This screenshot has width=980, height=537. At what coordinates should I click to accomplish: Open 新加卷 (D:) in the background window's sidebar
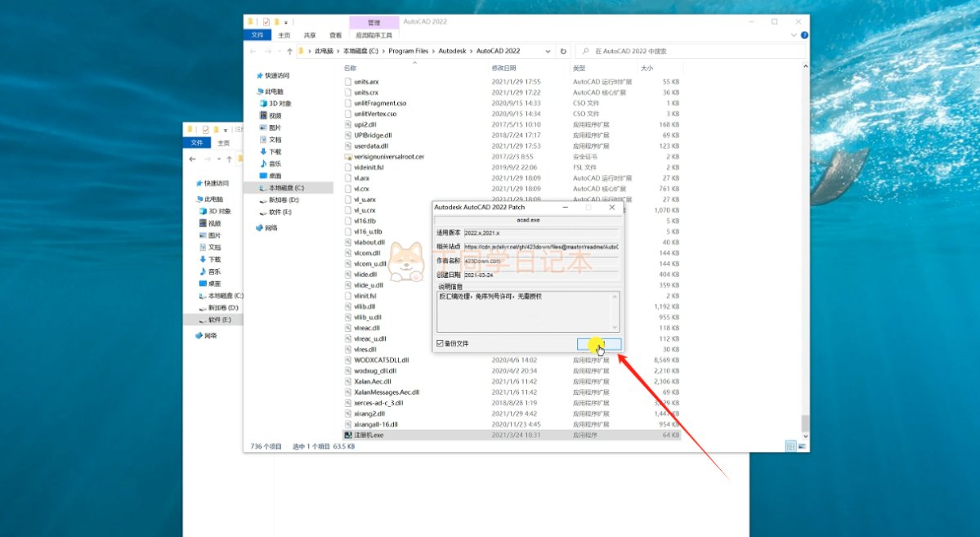point(223,307)
